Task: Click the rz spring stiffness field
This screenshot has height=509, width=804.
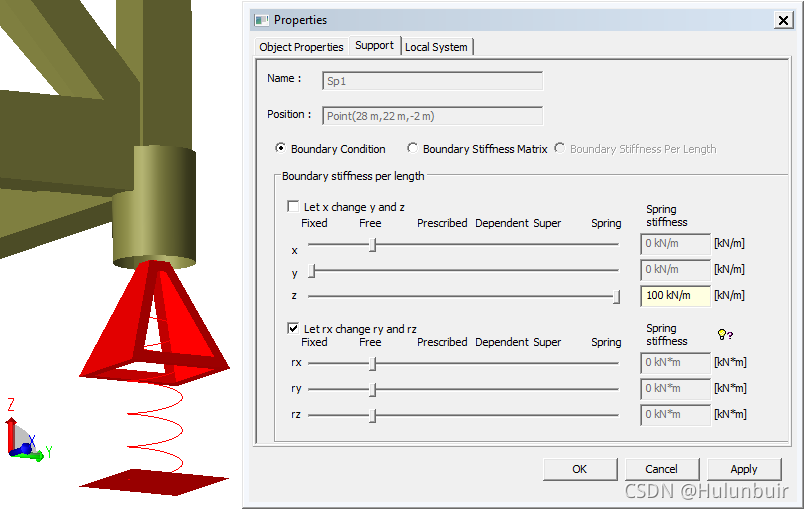Action: pos(675,415)
